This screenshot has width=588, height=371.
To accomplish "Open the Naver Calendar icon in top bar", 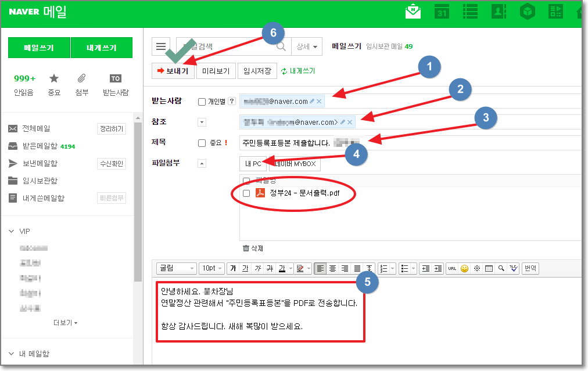I will click(442, 11).
